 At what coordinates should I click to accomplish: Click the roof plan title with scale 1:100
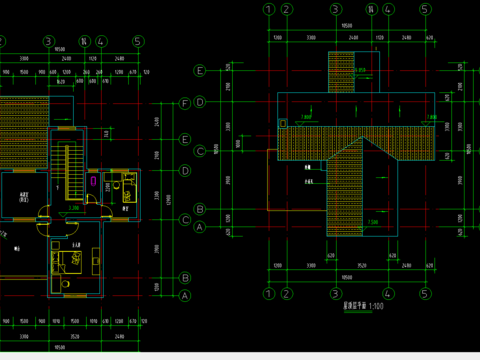pyautogui.click(x=363, y=306)
